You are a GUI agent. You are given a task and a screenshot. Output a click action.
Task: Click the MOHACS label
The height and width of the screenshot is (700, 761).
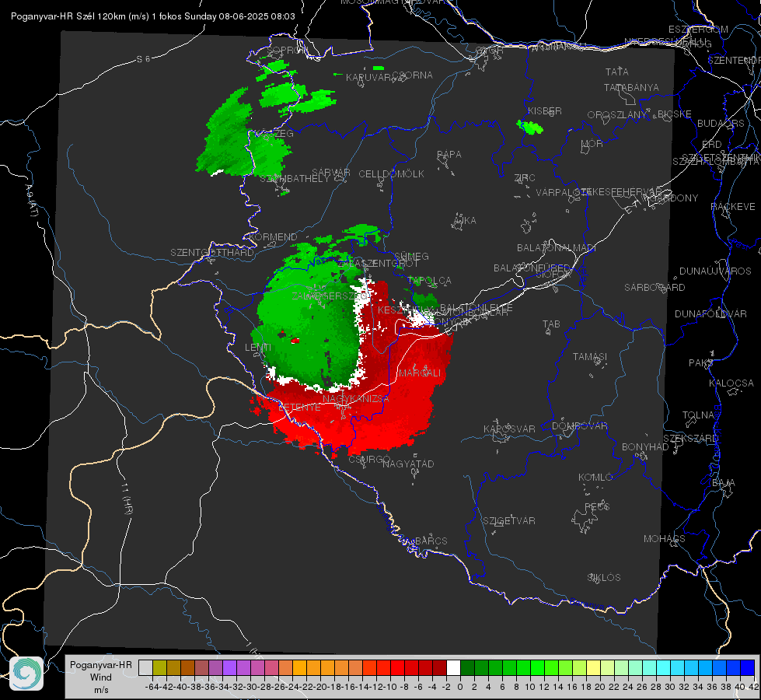point(665,539)
